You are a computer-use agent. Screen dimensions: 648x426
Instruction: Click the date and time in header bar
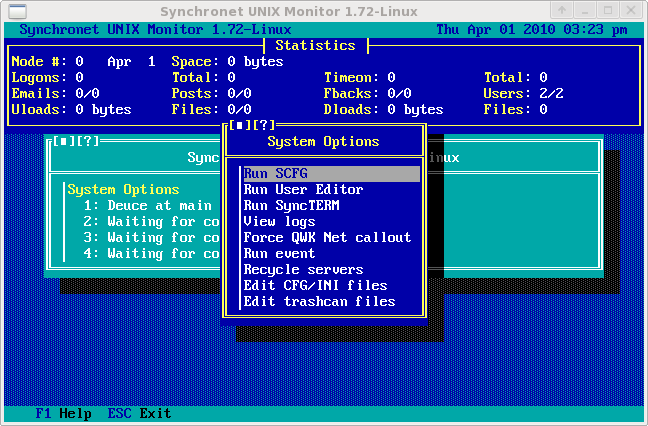(x=532, y=30)
